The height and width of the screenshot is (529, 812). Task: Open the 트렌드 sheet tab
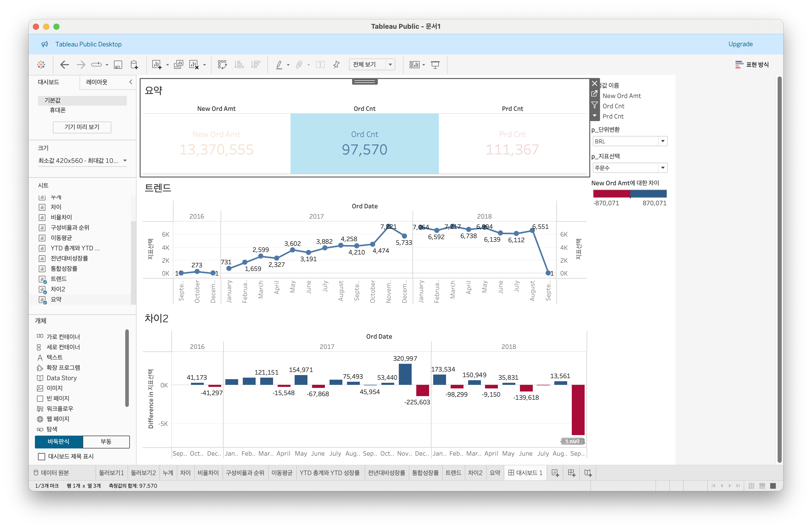[x=453, y=473]
